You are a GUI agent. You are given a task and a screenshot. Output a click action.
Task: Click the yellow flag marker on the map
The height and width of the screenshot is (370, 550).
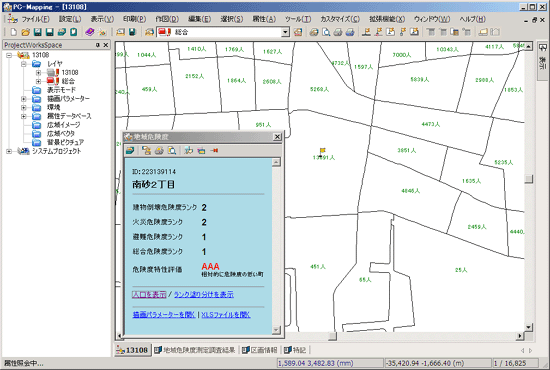(322, 151)
